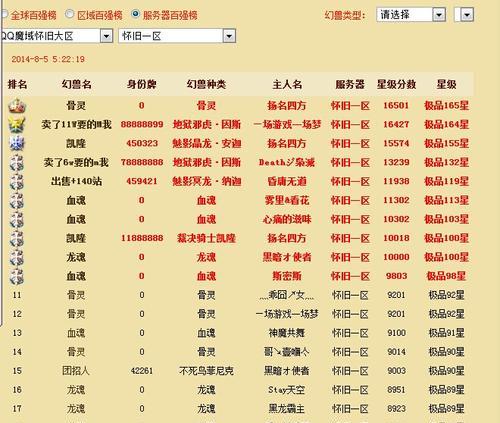Click the rank icon in the 黑暗オ使者 龙魂 row
Image resolution: width=500 pixels, height=423 pixels.
pos(17,257)
